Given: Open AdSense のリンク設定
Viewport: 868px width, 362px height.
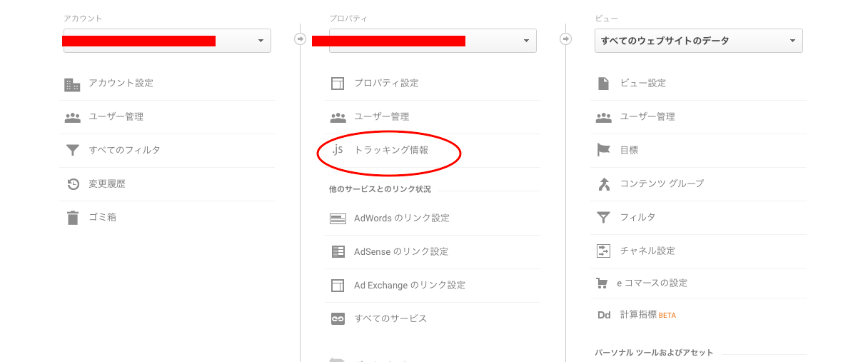Looking at the screenshot, I should click(400, 252).
